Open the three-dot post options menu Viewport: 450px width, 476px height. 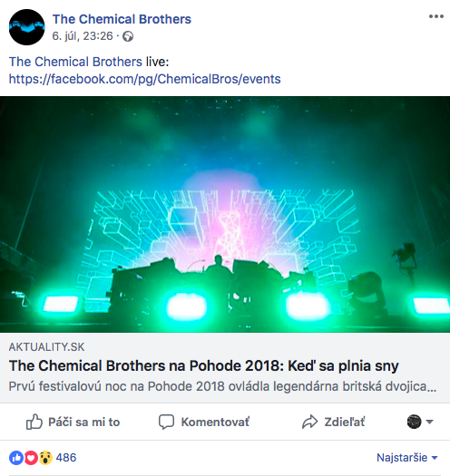click(436, 16)
